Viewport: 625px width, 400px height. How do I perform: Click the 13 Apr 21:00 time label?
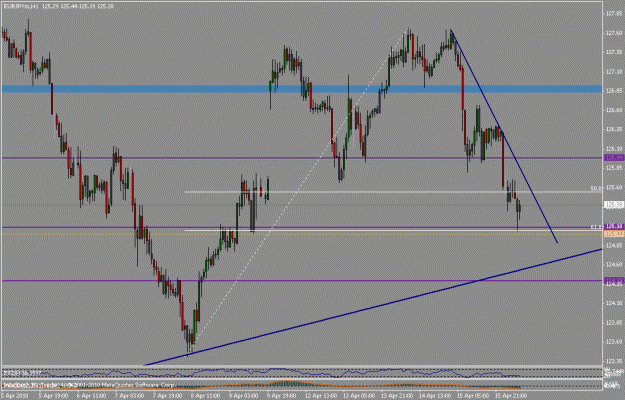click(x=396, y=396)
